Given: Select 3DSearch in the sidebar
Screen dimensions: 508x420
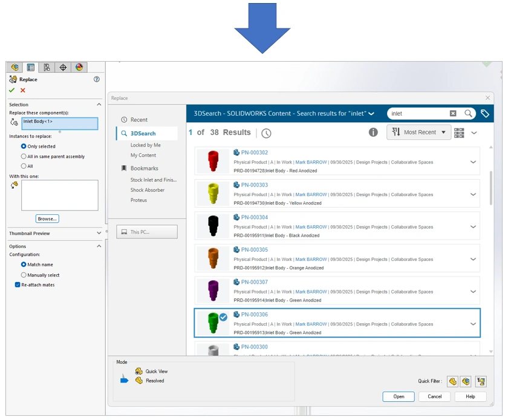Looking at the screenshot, I should (147, 133).
